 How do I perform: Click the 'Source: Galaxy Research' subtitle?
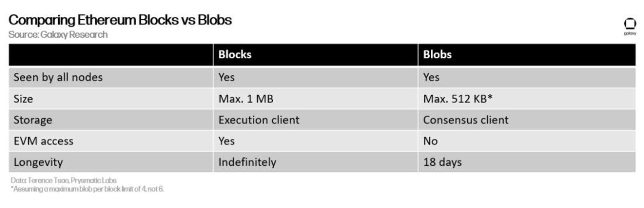pyautogui.click(x=58, y=35)
